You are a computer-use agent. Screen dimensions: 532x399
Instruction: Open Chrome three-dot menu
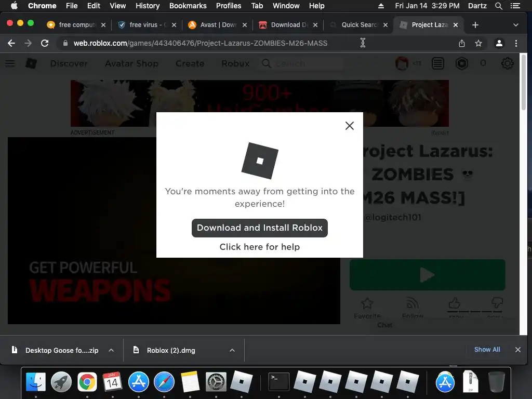click(x=516, y=43)
